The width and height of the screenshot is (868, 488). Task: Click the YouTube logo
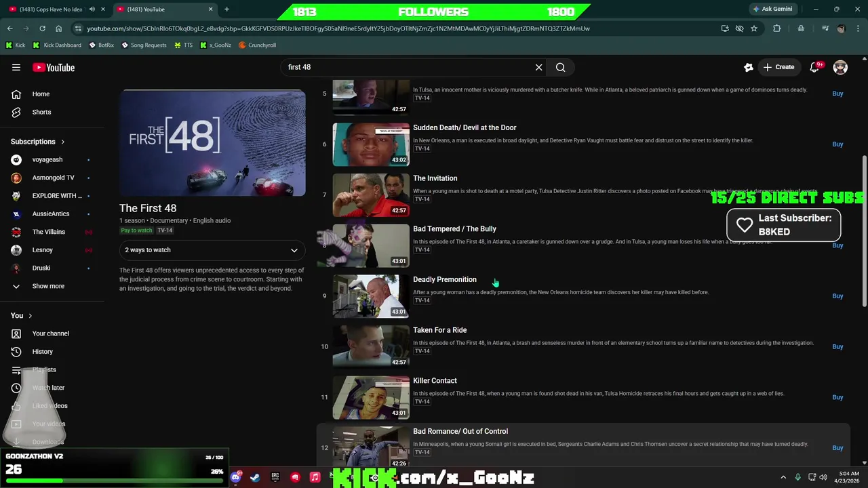point(54,67)
